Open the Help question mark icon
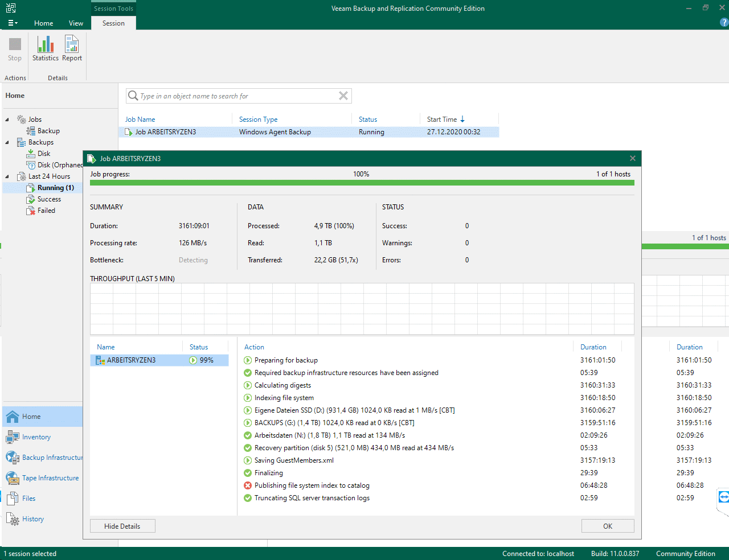The image size is (729, 560). click(x=724, y=23)
